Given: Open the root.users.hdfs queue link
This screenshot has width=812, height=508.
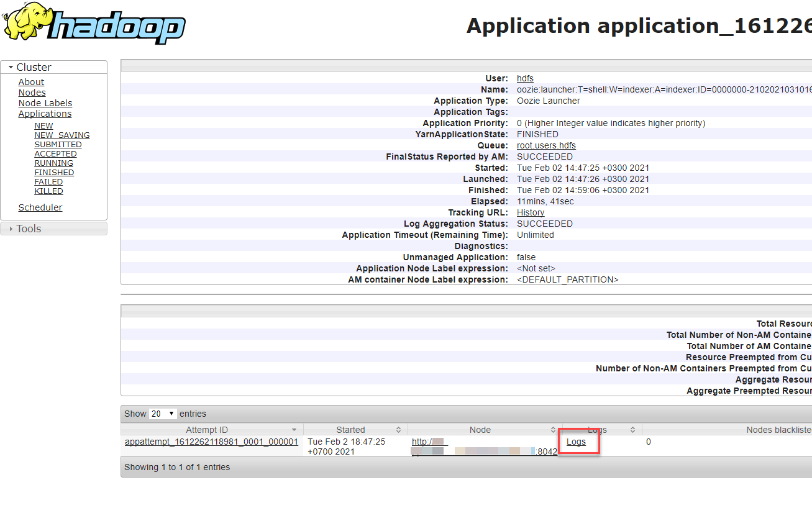Looking at the screenshot, I should point(546,145).
